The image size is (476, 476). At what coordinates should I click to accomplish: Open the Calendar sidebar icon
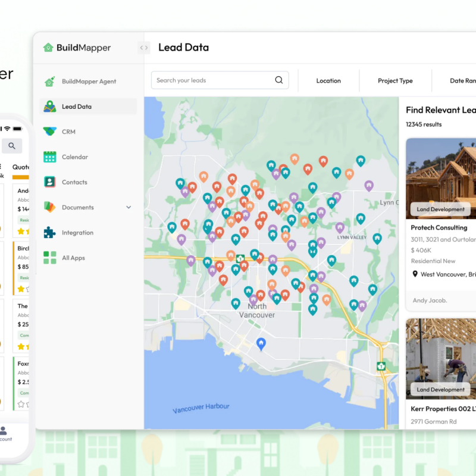coord(49,156)
